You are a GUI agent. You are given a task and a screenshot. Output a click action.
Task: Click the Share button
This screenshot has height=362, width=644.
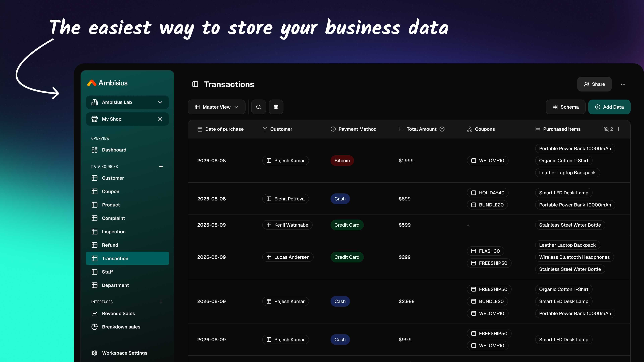pyautogui.click(x=594, y=84)
